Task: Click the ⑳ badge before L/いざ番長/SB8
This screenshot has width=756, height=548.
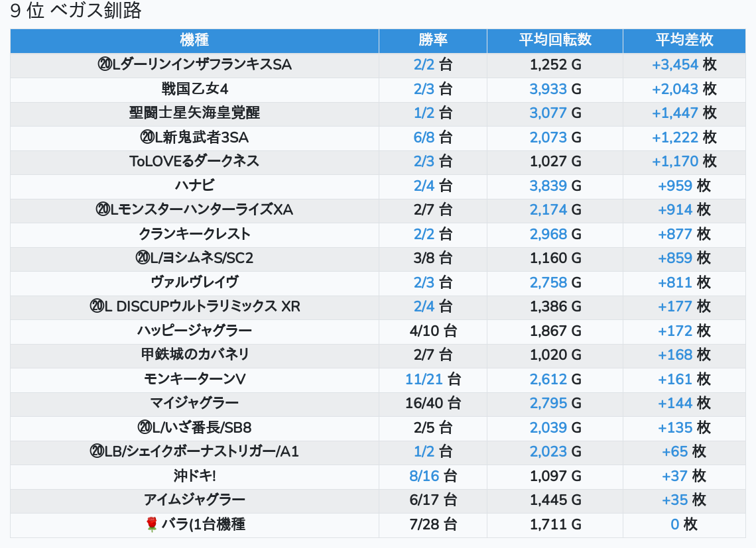Action: (x=144, y=427)
